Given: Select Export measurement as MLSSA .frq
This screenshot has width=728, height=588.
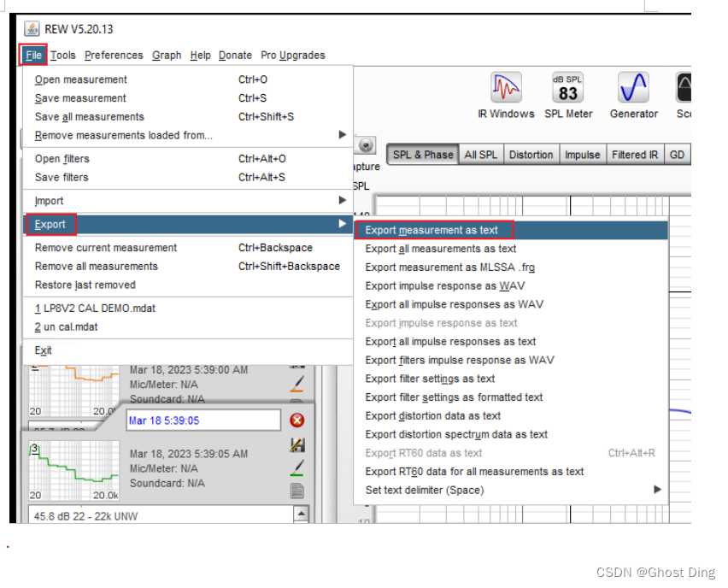Looking at the screenshot, I should (x=511, y=267).
